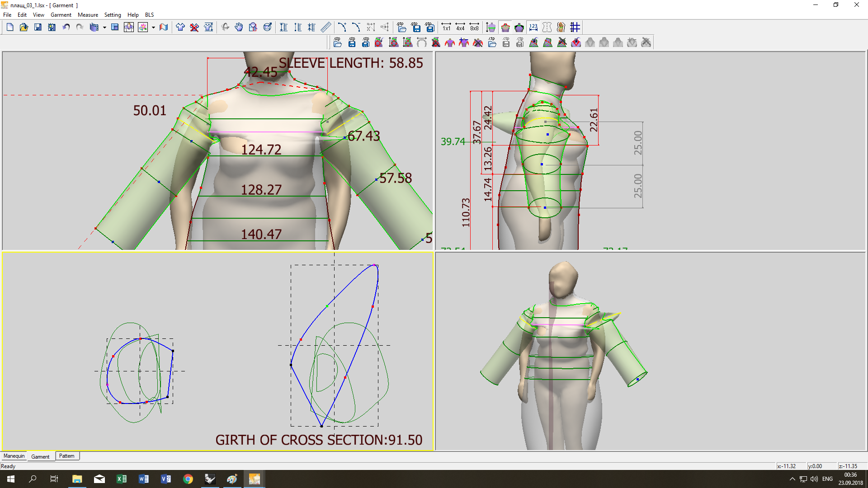The height and width of the screenshot is (488, 868).
Task: Click the ruler measure tool icon
Action: click(x=326, y=28)
